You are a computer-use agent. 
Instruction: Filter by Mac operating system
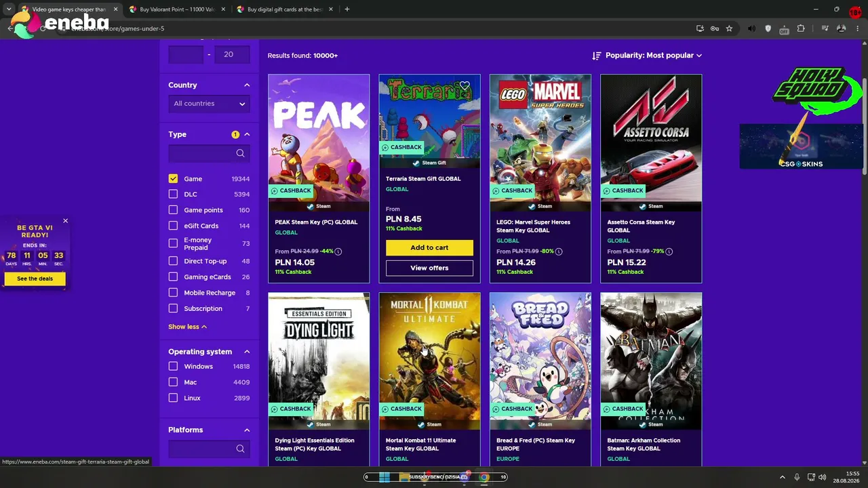(x=173, y=382)
